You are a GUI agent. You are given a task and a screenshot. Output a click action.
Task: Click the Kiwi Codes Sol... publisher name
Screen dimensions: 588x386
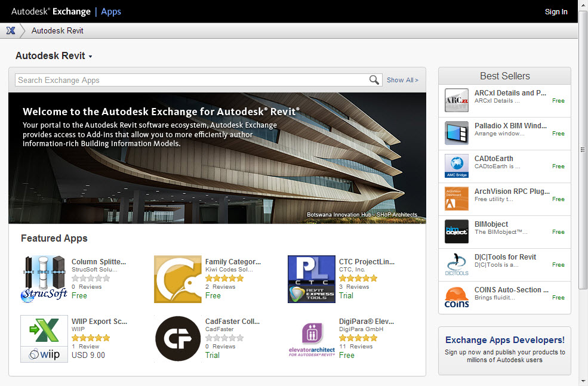click(229, 270)
